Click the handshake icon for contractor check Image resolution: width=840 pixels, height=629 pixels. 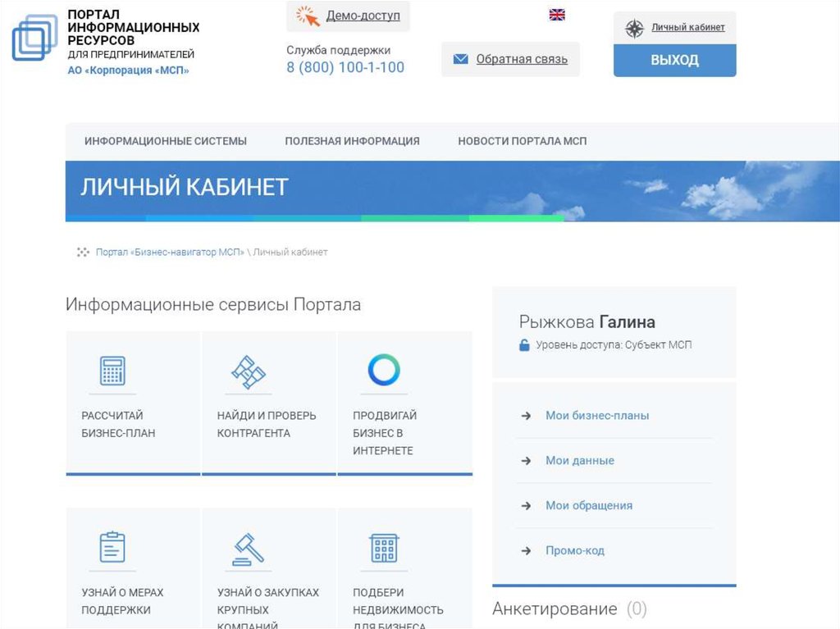pyautogui.click(x=248, y=371)
